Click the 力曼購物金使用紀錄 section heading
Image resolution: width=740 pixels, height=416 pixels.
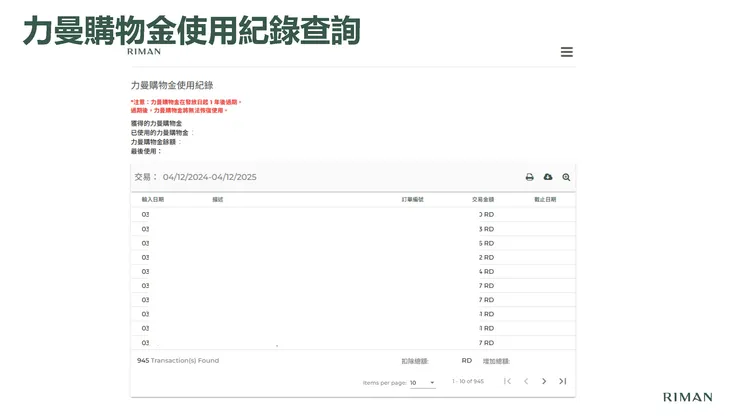pos(172,85)
